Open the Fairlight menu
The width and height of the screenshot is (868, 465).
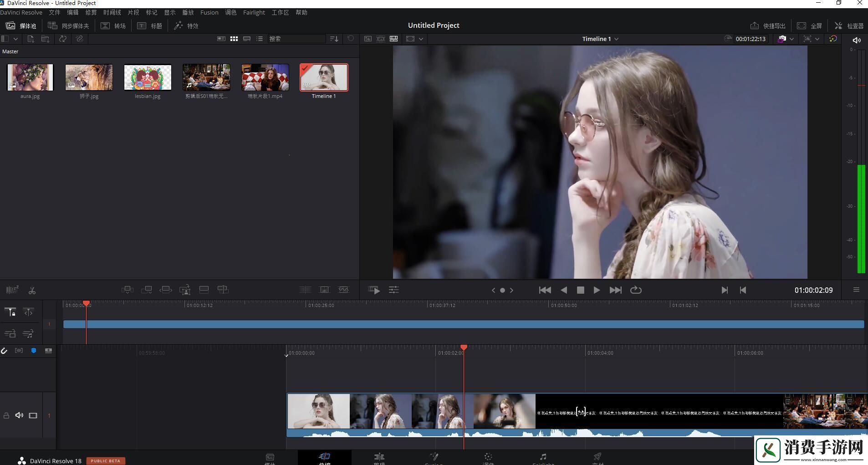[x=254, y=13]
